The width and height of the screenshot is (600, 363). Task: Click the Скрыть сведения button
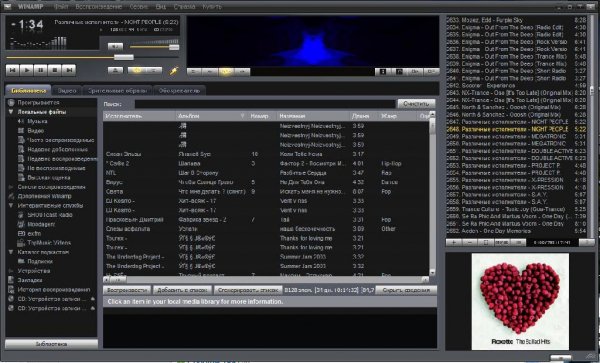406,290
